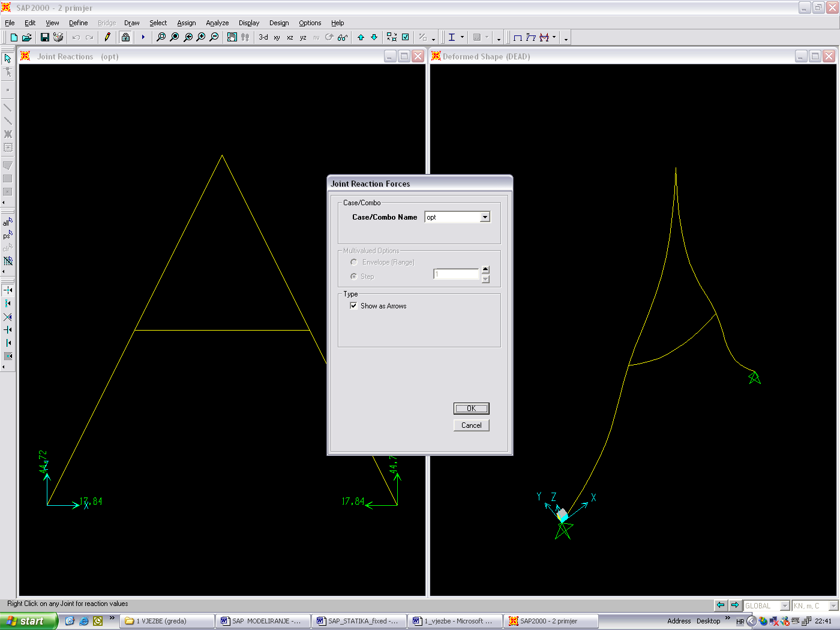Click the I-section frame properties icon

[452, 37]
